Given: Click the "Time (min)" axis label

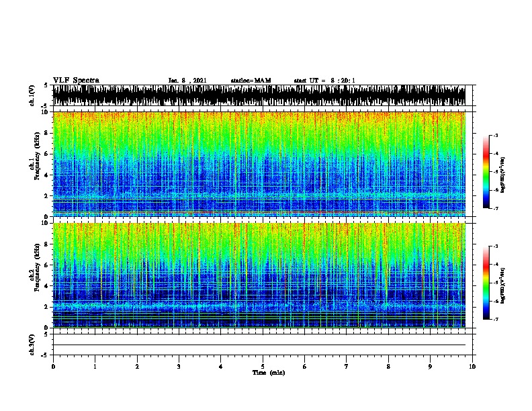Looking at the screenshot, I should coord(269,373).
